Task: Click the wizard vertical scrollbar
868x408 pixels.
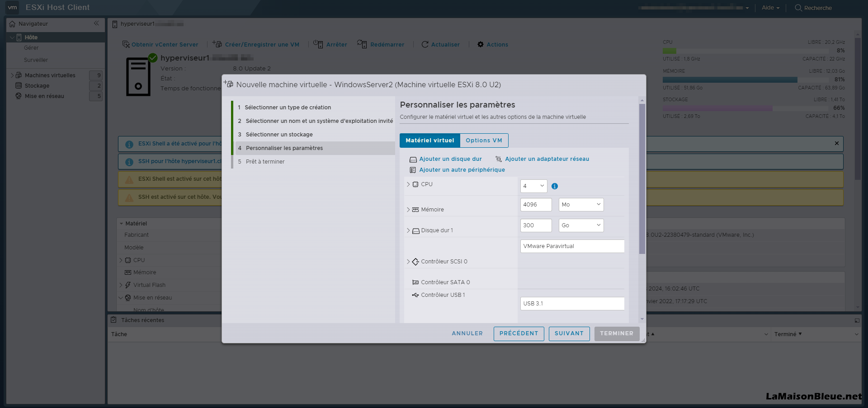Action: coord(642,179)
